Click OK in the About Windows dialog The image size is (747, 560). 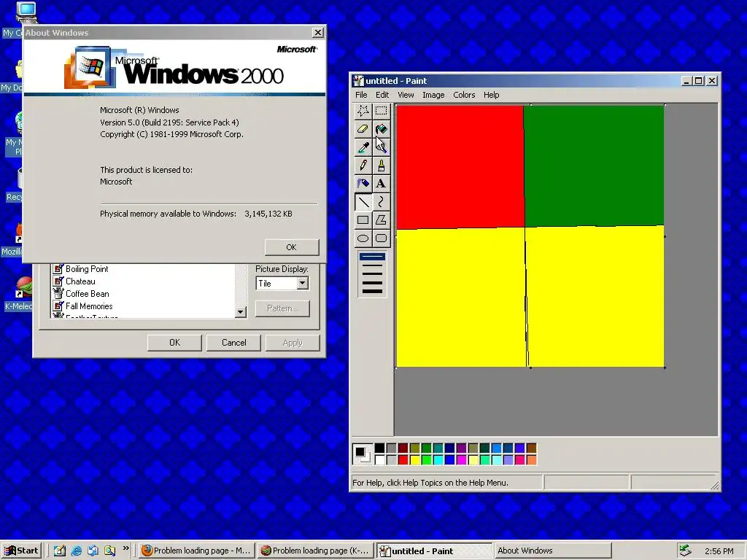tap(292, 247)
